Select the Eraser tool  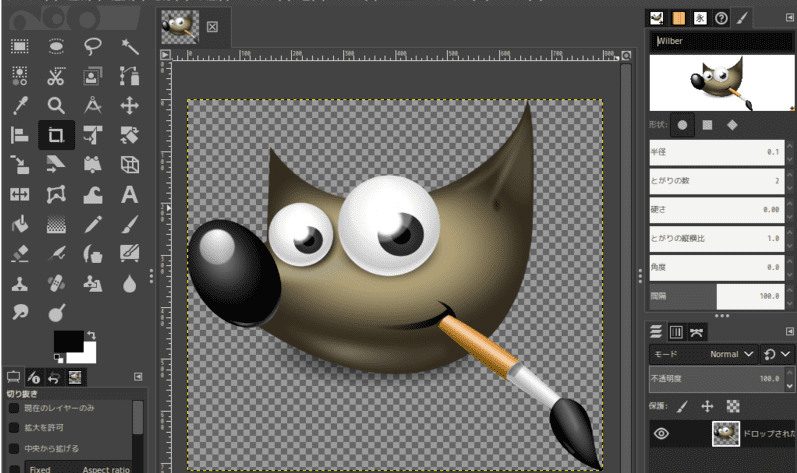pos(20,254)
